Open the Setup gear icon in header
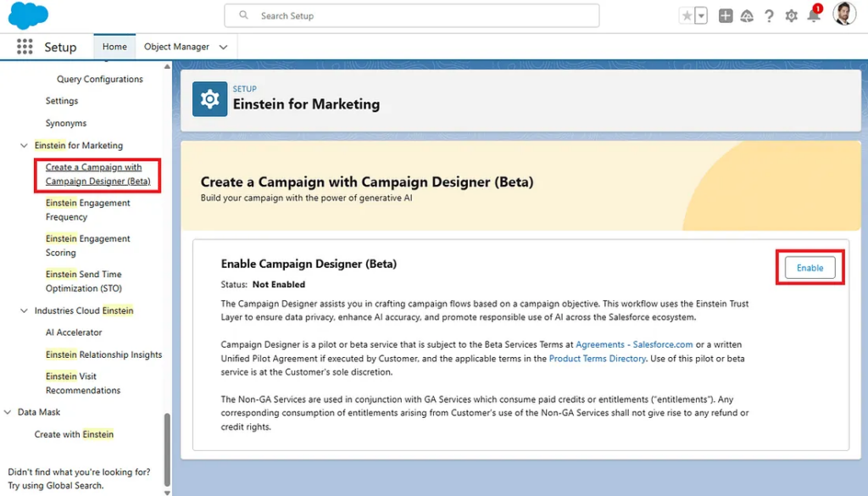 (791, 16)
